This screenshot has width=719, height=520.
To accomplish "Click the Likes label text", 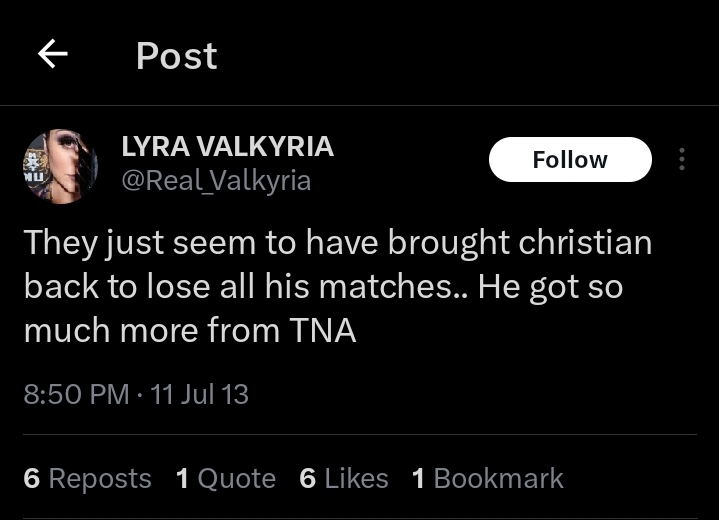I will (356, 478).
